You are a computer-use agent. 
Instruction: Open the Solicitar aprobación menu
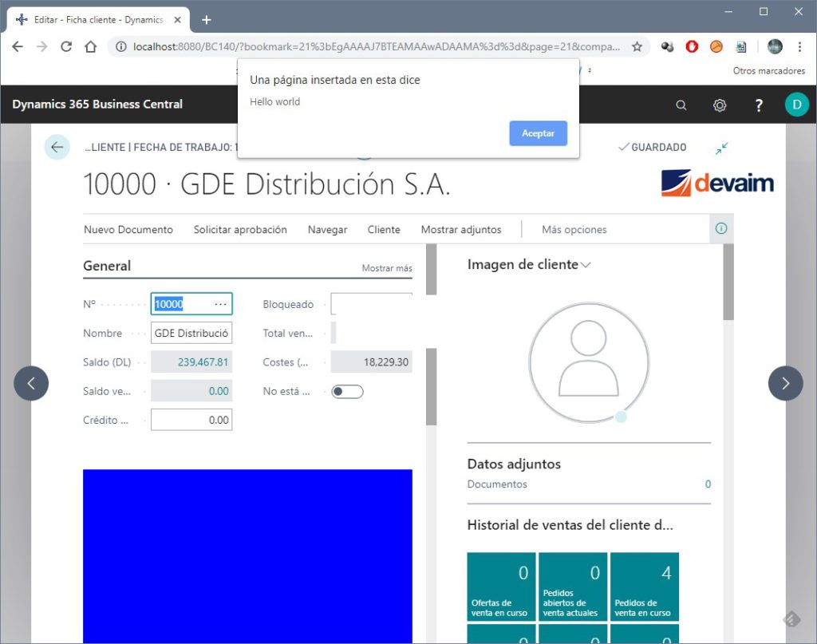(x=240, y=230)
